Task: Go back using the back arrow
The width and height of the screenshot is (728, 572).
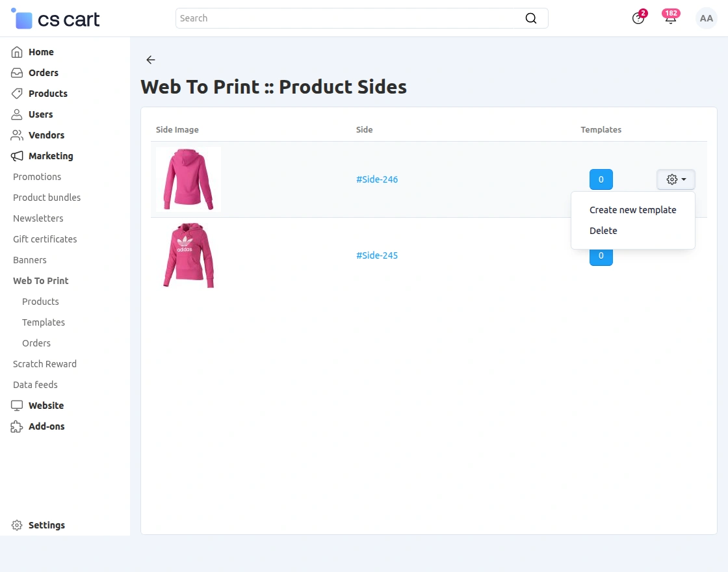Action: (150, 60)
